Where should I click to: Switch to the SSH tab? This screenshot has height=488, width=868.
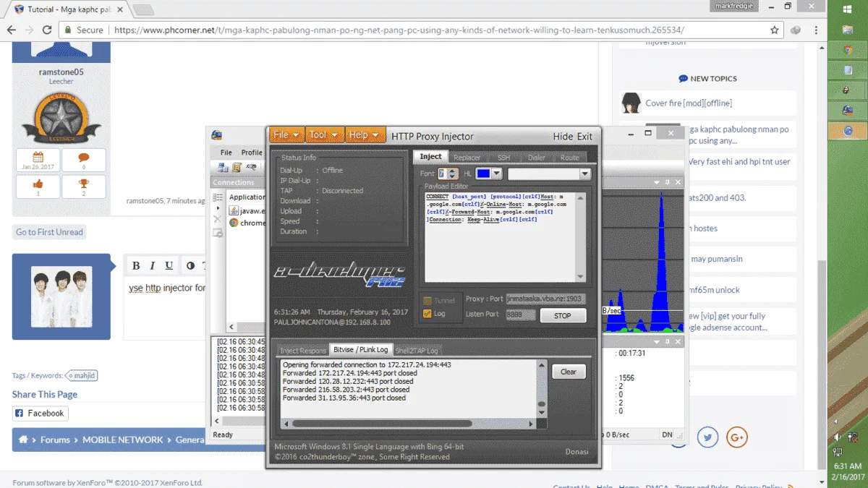click(503, 158)
